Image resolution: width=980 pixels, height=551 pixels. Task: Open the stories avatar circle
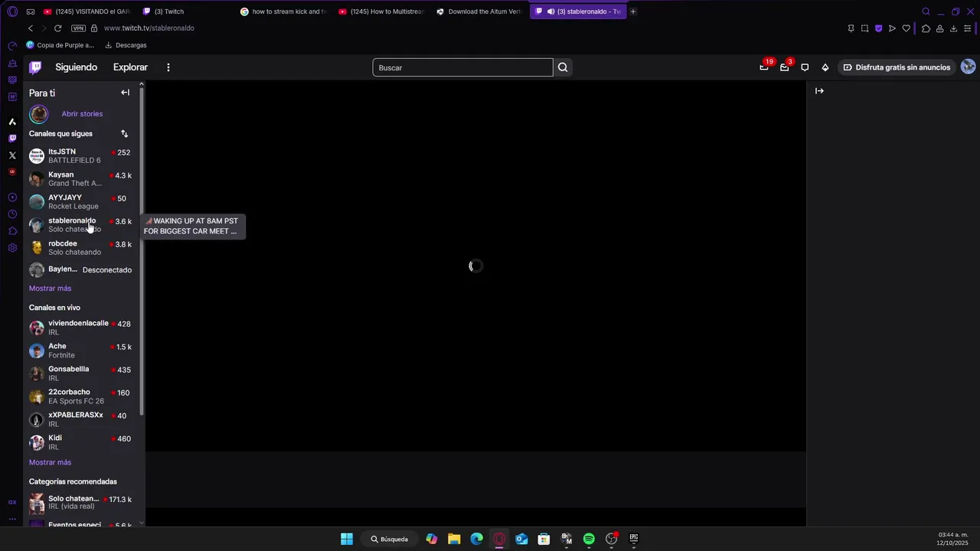pos(38,114)
